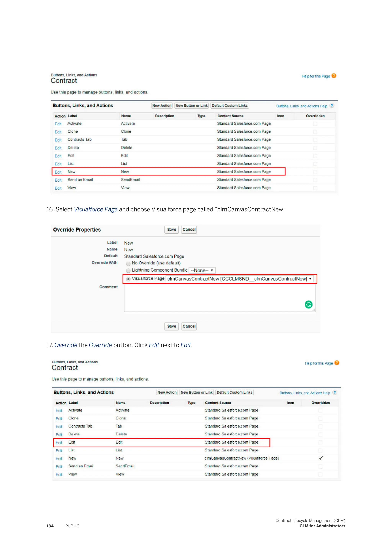Click Edit next to Contracts Tab in the top table
Image resolution: width=392 pixels, height=555 pixels.
(x=58, y=140)
